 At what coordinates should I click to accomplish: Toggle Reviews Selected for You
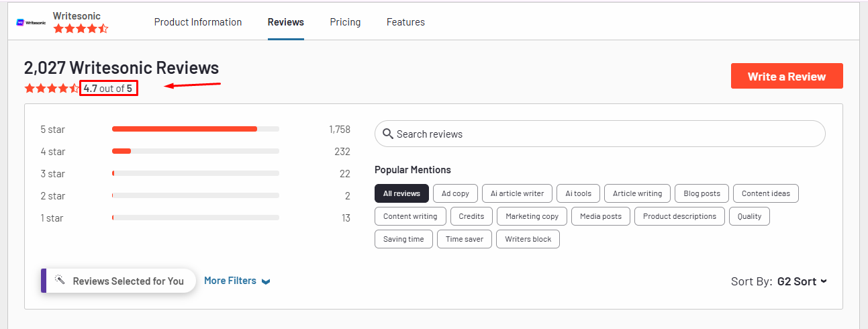point(118,281)
